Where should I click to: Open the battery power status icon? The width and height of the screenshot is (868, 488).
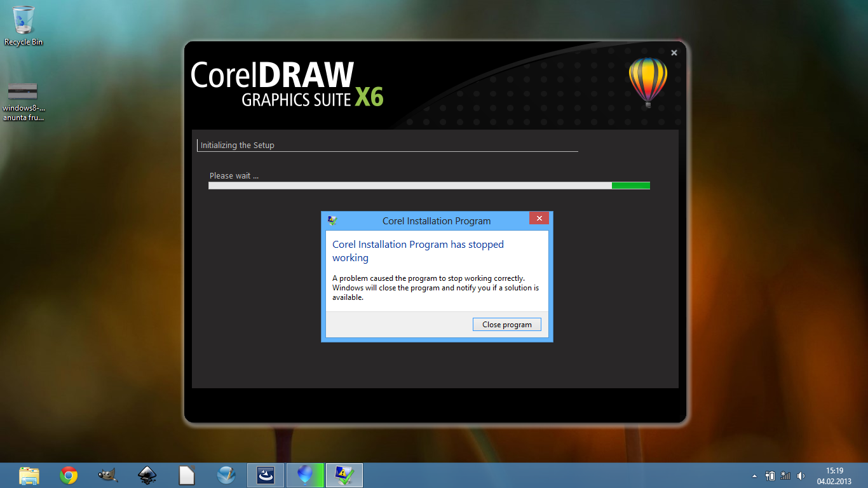770,475
